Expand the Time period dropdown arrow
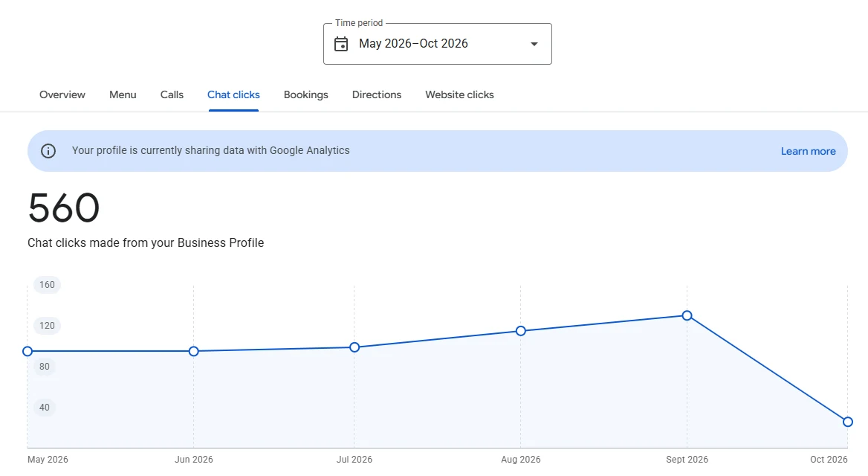Viewport: 868px width, 476px height. [x=534, y=44]
